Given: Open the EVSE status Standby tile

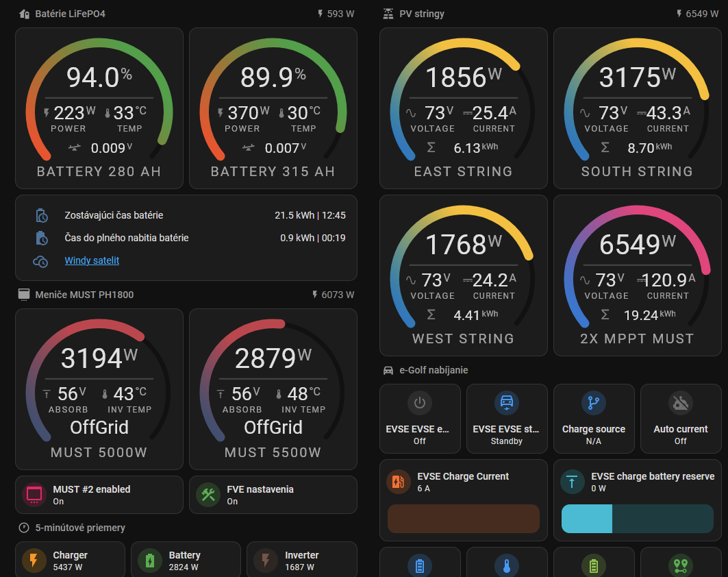Looking at the screenshot, I should [x=507, y=419].
